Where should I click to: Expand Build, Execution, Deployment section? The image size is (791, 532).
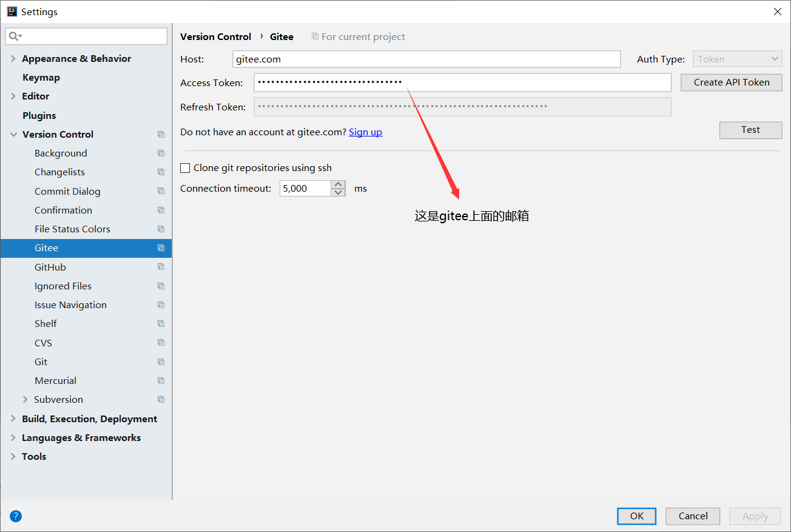pos(13,419)
